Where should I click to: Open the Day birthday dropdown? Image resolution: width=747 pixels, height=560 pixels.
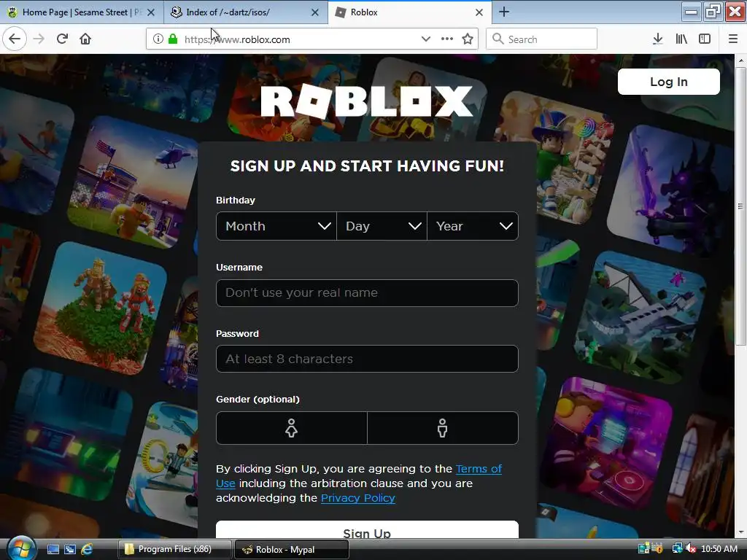click(x=382, y=226)
